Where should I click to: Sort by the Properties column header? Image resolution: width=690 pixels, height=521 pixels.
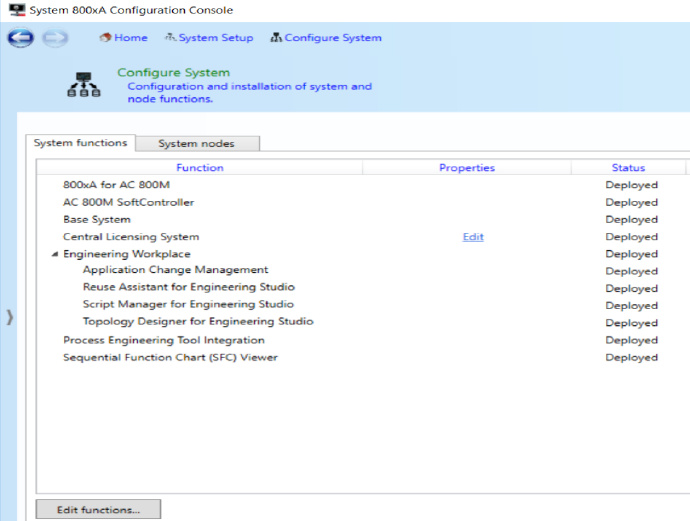click(x=467, y=168)
